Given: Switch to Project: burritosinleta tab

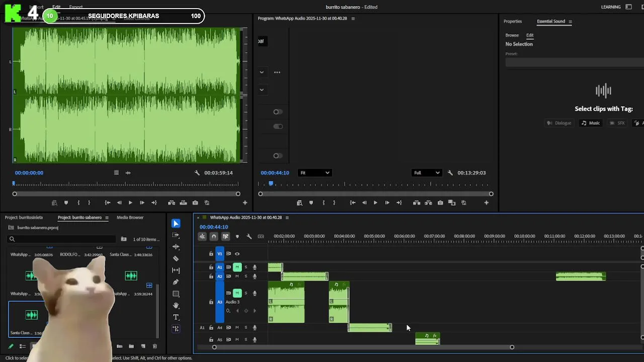Looking at the screenshot, I should pyautogui.click(x=24, y=218).
